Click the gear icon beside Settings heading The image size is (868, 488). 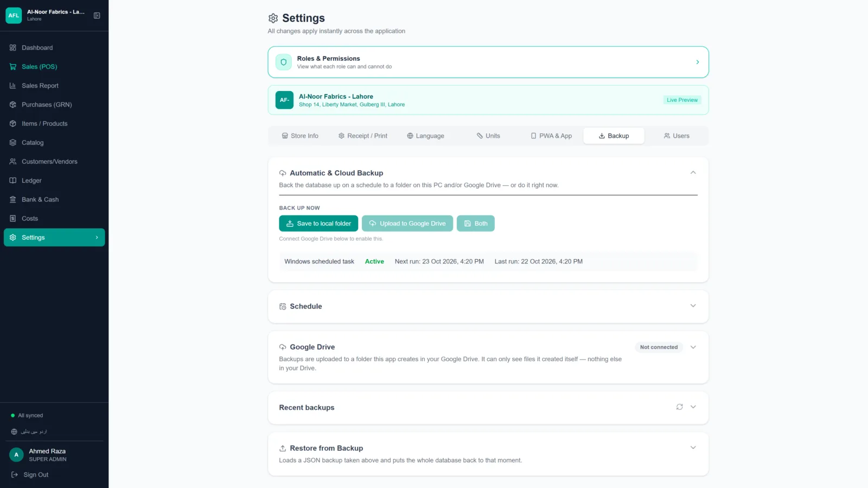coord(273,18)
